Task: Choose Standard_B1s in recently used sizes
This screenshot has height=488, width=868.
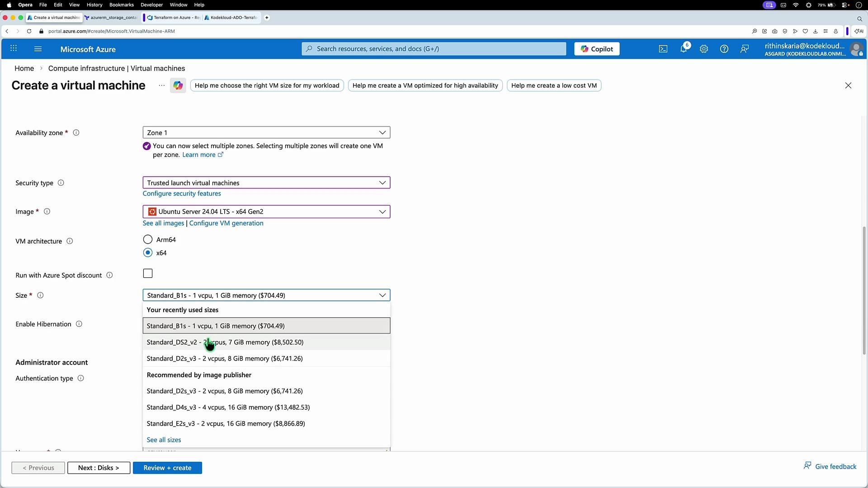Action: tap(266, 326)
